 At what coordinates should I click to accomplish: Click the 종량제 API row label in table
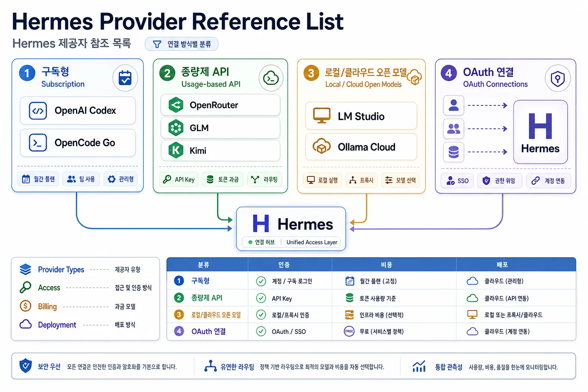click(207, 298)
